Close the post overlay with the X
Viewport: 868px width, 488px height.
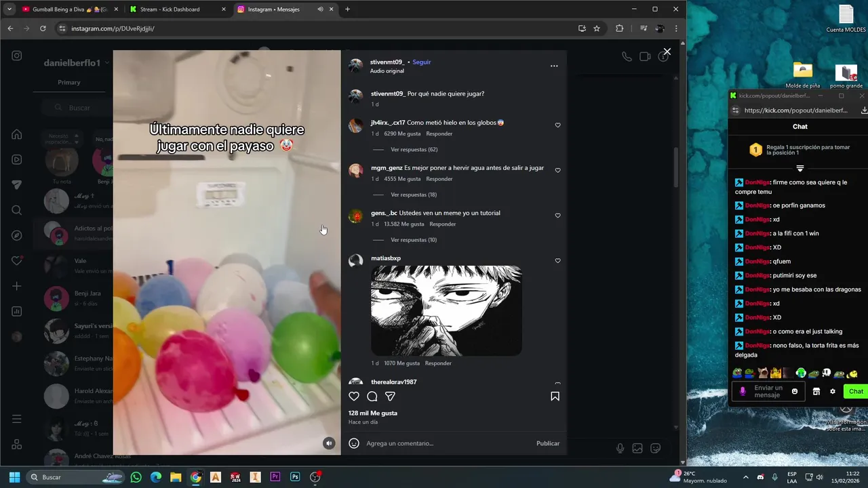[x=667, y=52]
